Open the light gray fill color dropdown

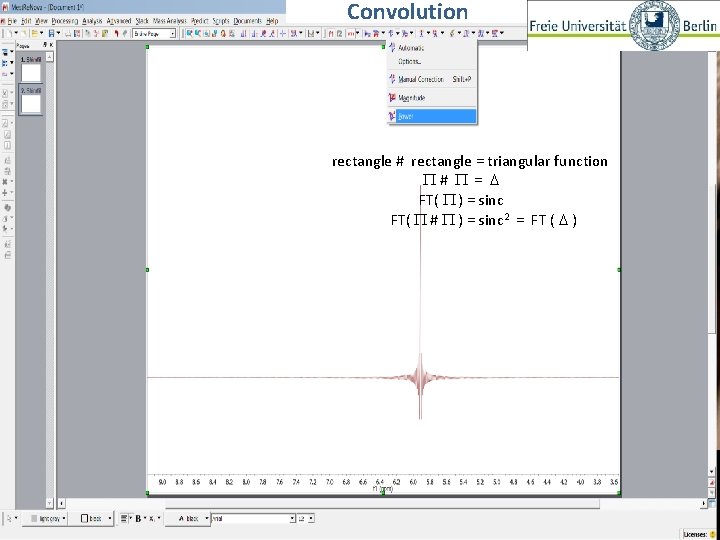pos(47,518)
